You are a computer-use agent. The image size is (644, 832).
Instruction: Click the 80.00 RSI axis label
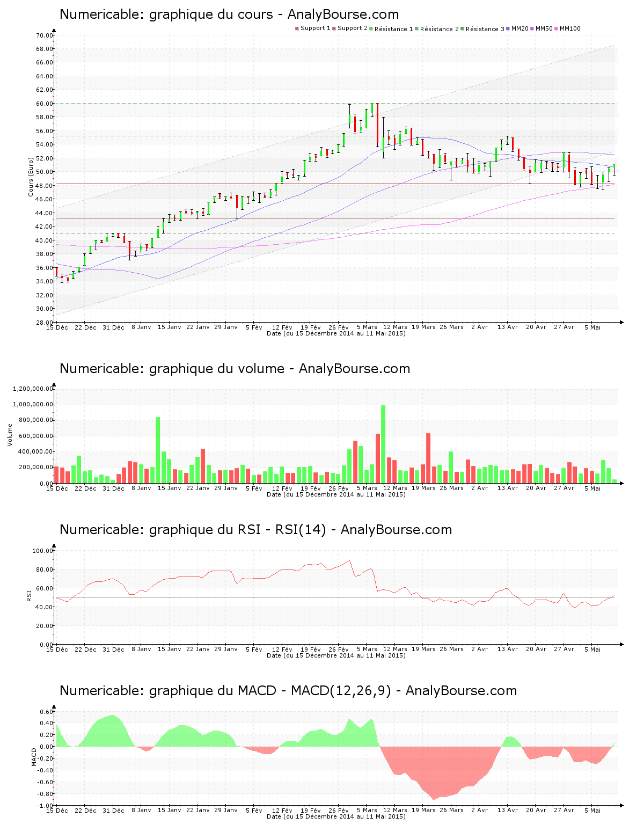pyautogui.click(x=45, y=570)
